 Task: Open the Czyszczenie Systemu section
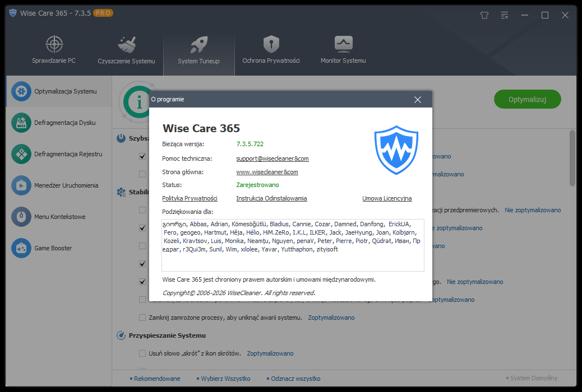pos(126,50)
